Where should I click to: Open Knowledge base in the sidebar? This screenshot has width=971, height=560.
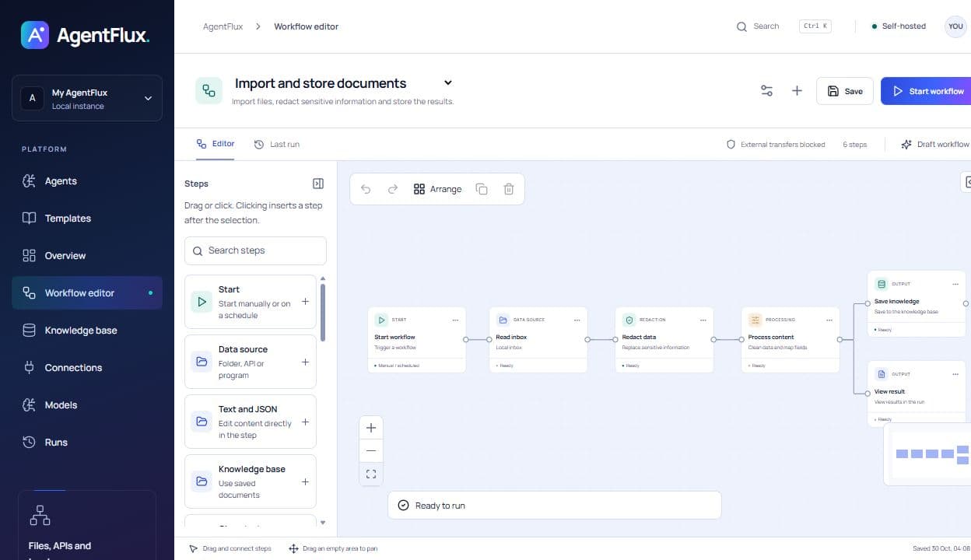pos(87,331)
